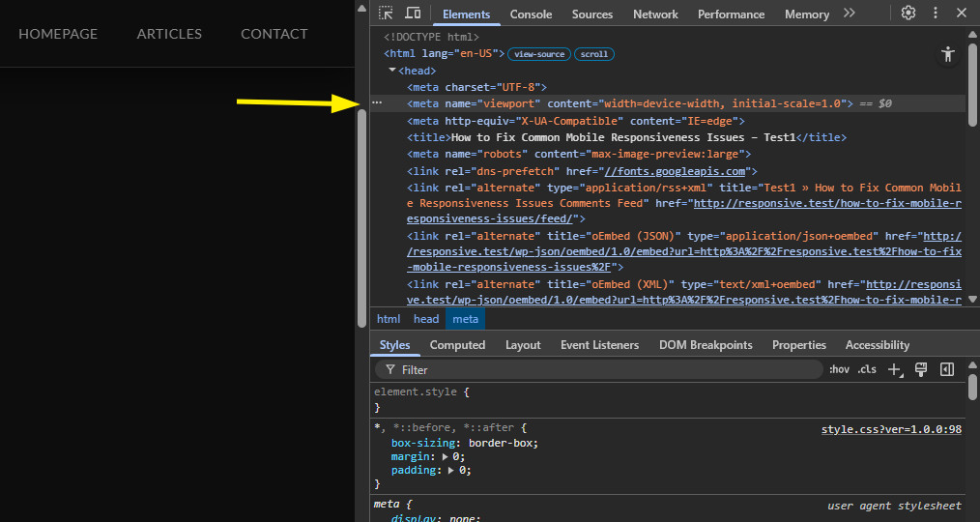Screen dimensions: 980x522
Task: Click the Elements tree scrollbar down arrow
Action: 972,300
